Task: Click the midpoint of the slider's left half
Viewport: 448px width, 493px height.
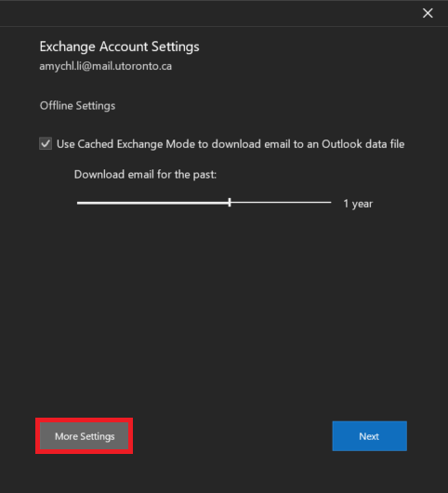Action: point(153,203)
